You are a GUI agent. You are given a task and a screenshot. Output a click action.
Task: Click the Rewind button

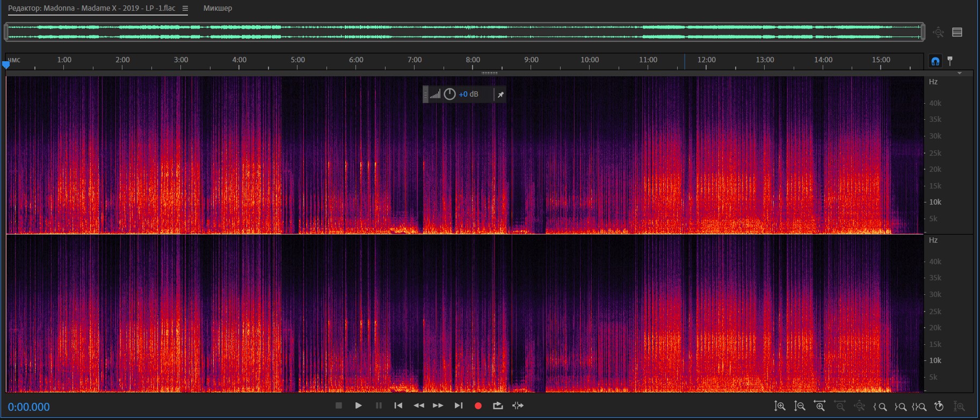(418, 405)
